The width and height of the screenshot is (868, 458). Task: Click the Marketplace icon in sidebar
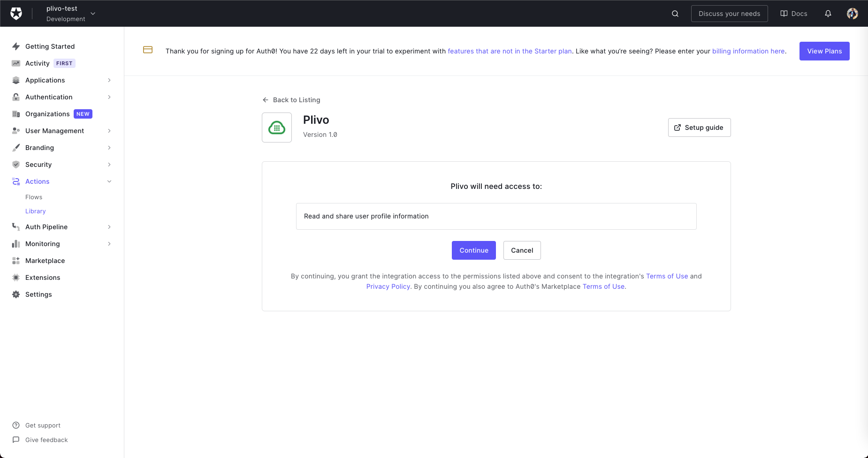click(16, 261)
